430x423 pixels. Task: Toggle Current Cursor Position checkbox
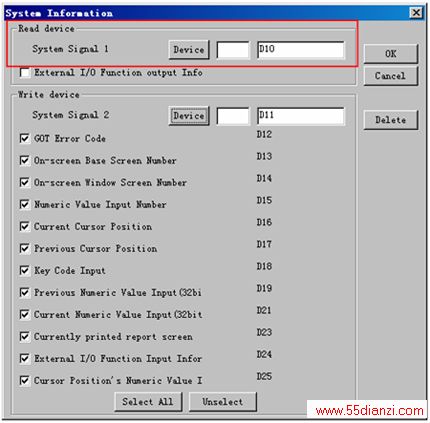point(25,226)
